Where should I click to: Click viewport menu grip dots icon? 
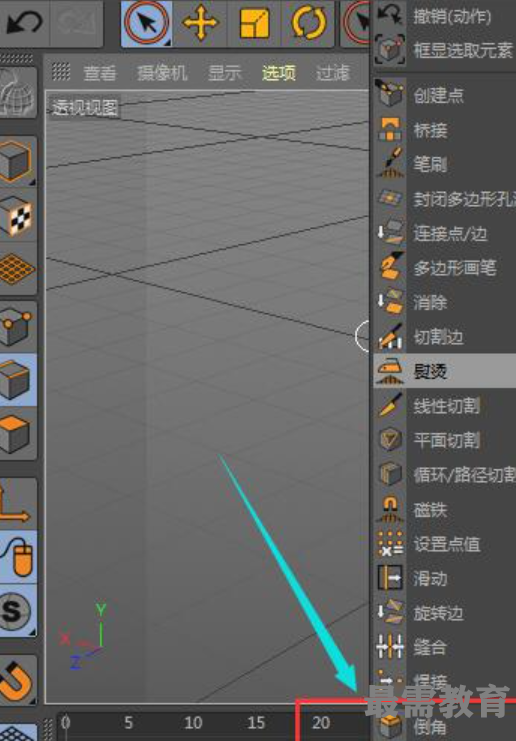coord(61,72)
